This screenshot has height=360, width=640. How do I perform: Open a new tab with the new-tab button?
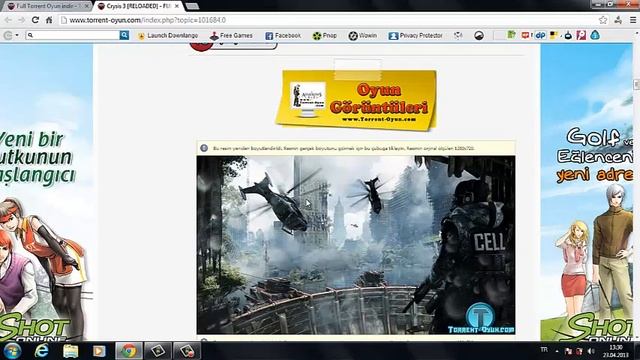pyautogui.click(x=192, y=6)
